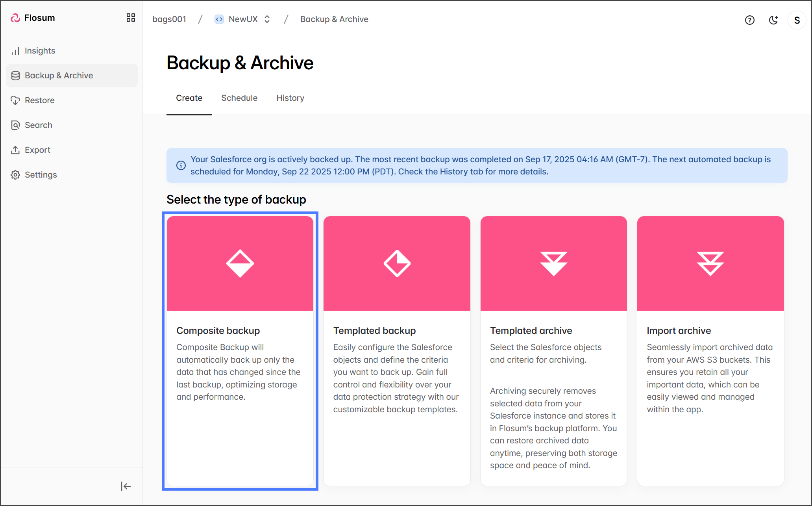Open the help question mark icon
Screen dimensions: 812x506
pyautogui.click(x=749, y=20)
